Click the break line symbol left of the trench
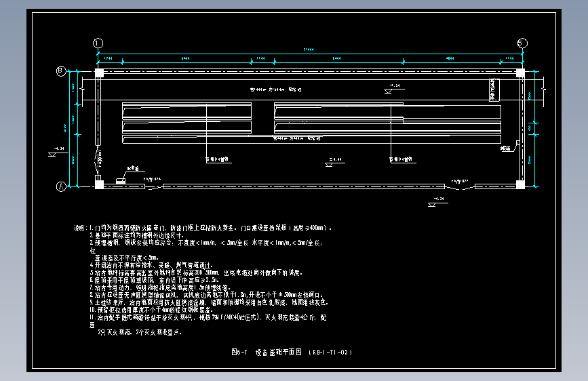Viewport: 588px width, 381px height. pyautogui.click(x=83, y=89)
